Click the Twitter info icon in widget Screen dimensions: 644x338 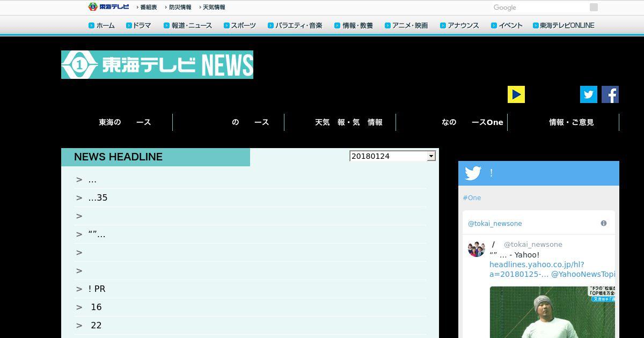pyautogui.click(x=604, y=223)
